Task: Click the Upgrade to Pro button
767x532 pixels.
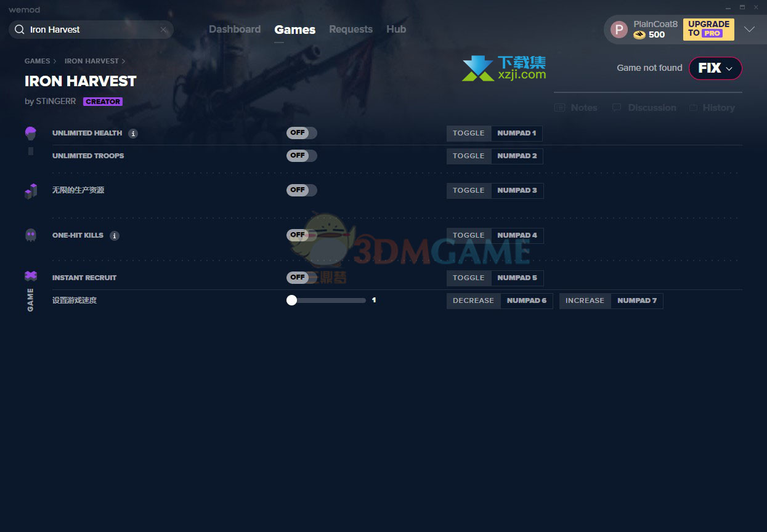Action: [708, 29]
